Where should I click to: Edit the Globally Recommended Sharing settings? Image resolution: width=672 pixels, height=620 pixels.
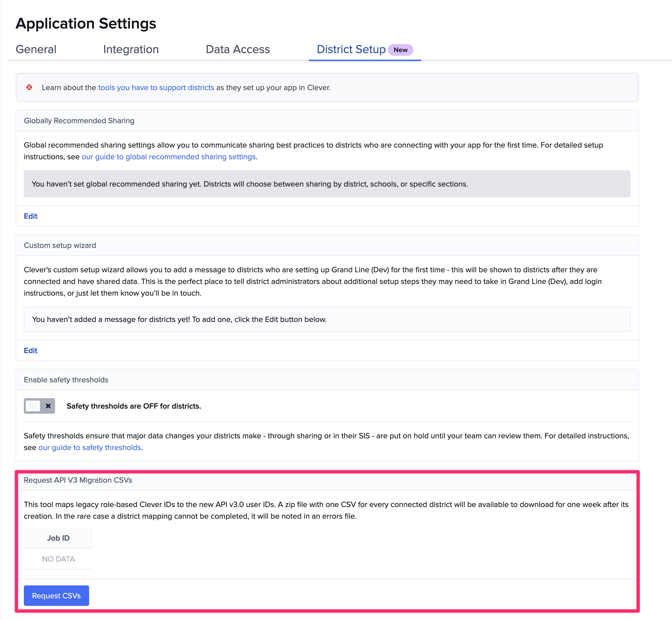tap(30, 216)
